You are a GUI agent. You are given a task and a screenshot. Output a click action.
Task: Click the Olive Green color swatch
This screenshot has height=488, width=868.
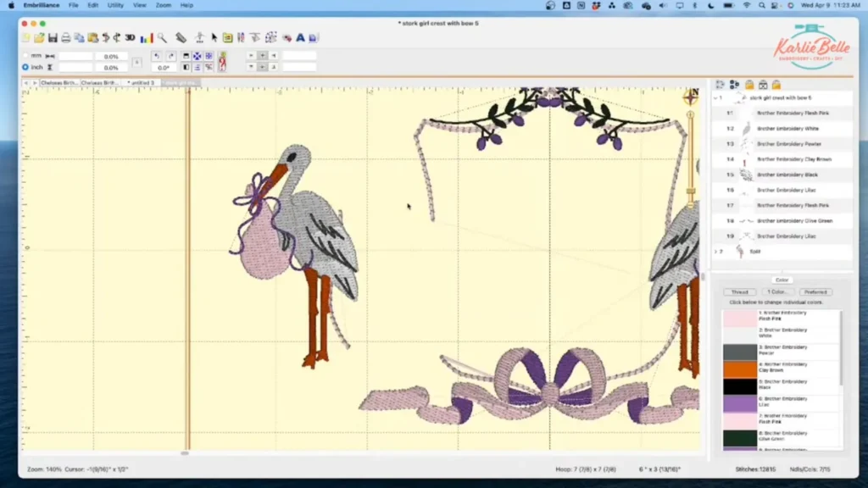pyautogui.click(x=739, y=438)
